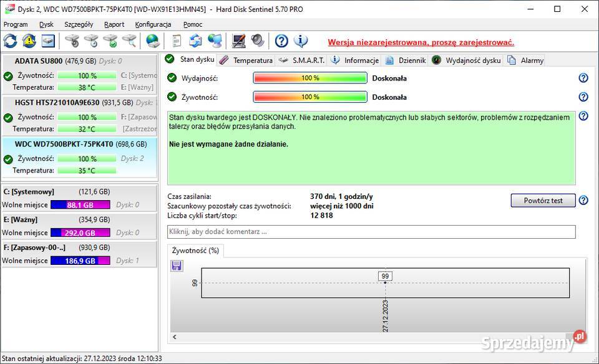Click the unregistered version registration link

tap(421, 42)
